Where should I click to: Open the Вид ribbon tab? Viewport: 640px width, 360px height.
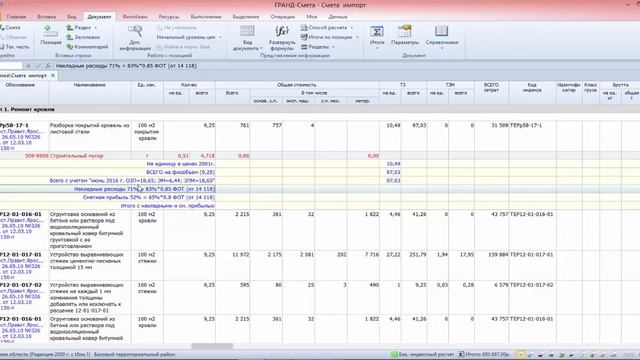pos(72,17)
